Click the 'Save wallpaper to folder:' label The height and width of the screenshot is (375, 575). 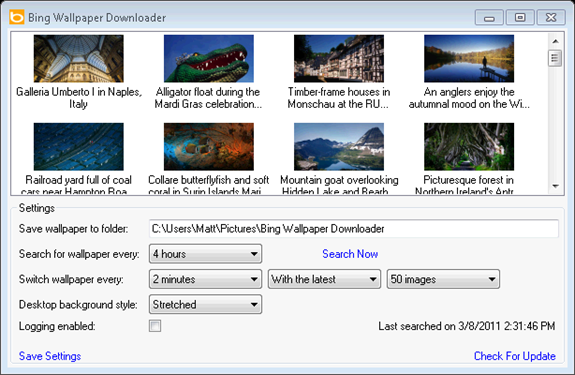(73, 229)
